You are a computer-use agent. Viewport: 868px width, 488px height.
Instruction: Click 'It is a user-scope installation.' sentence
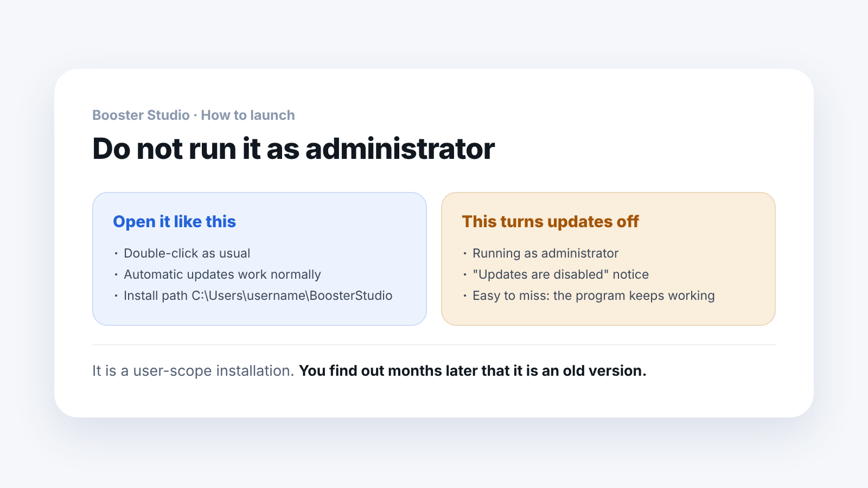pyautogui.click(x=193, y=371)
